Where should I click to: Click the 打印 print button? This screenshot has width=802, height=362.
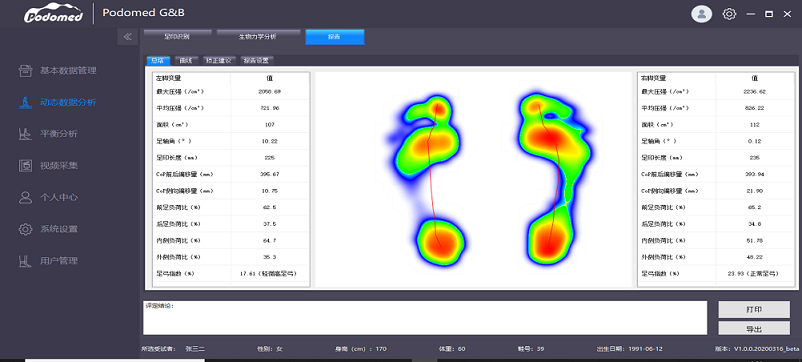tap(754, 309)
